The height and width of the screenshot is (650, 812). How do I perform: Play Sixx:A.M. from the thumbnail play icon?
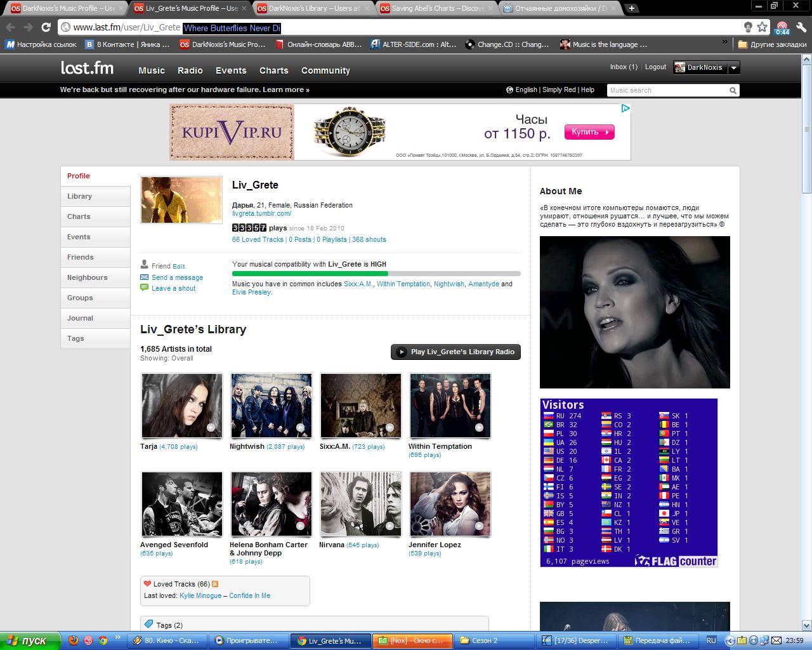(x=390, y=428)
